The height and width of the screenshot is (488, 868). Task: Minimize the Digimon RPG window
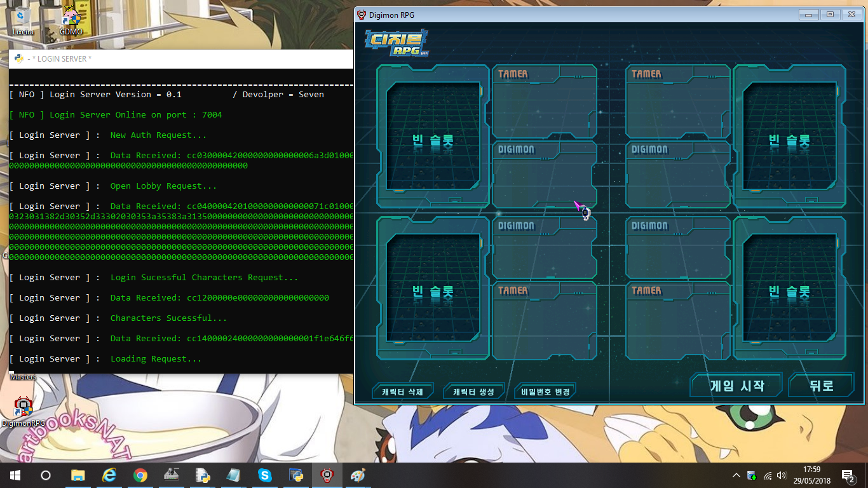[808, 15]
